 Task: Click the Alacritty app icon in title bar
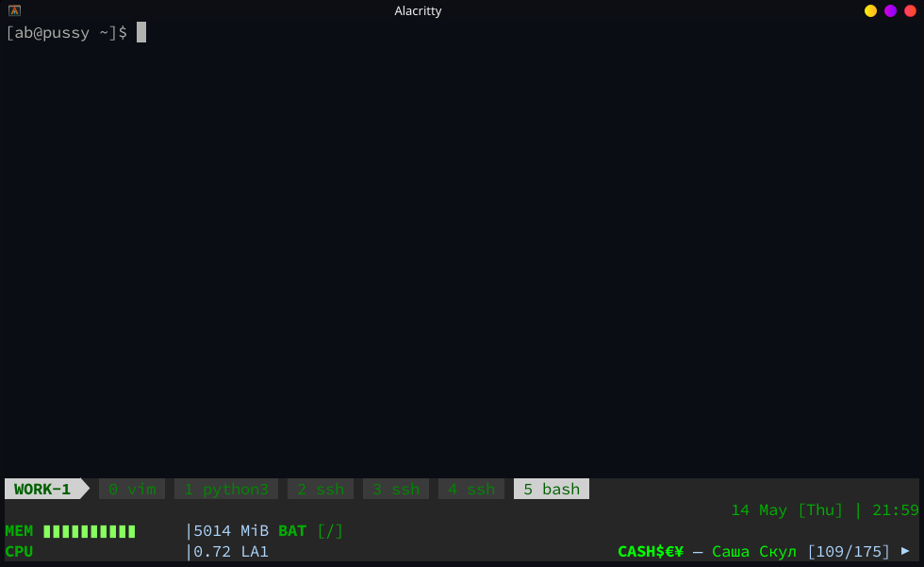tap(14, 11)
